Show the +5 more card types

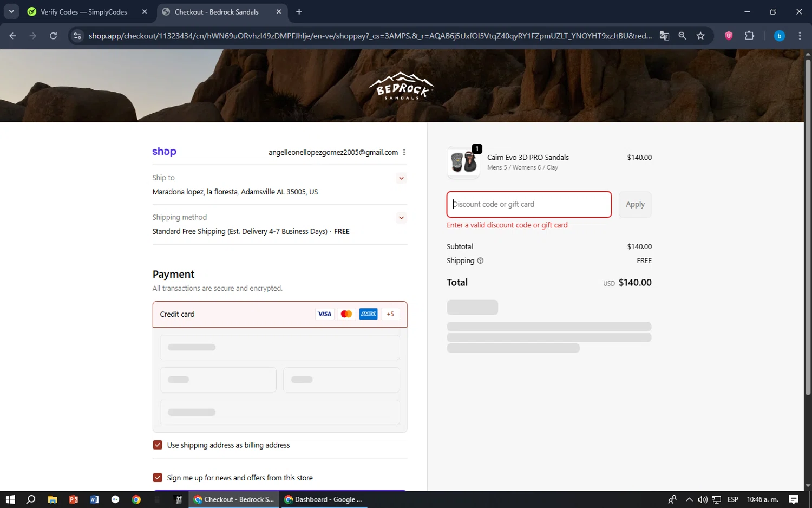pos(390,314)
